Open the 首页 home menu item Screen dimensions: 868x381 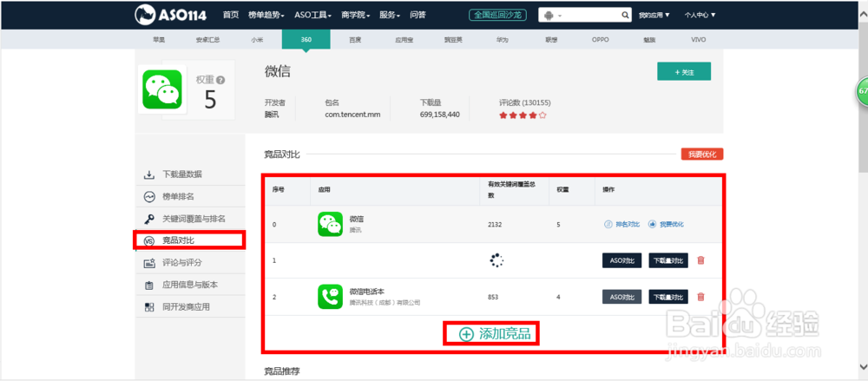coord(230,15)
